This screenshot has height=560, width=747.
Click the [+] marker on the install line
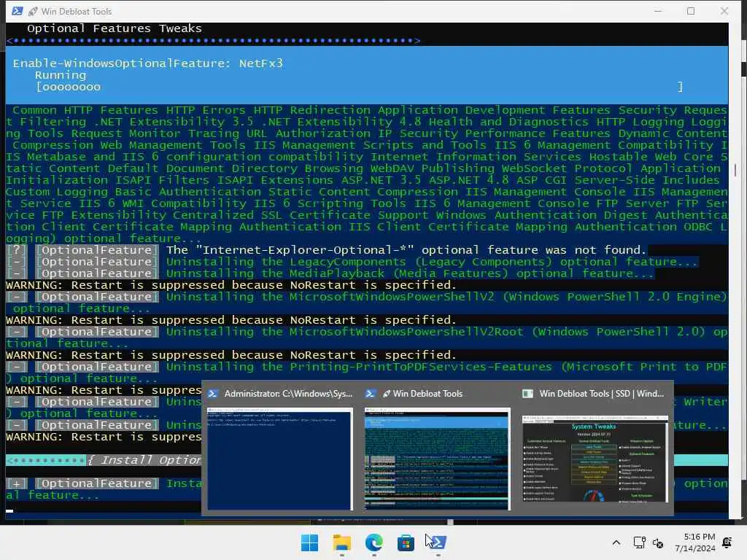coord(17,483)
